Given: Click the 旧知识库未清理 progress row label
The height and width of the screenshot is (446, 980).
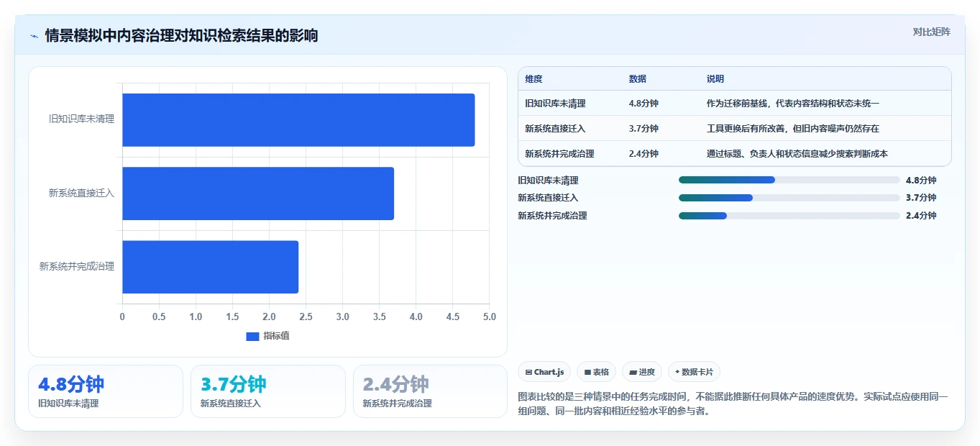Looking at the screenshot, I should [x=548, y=181].
